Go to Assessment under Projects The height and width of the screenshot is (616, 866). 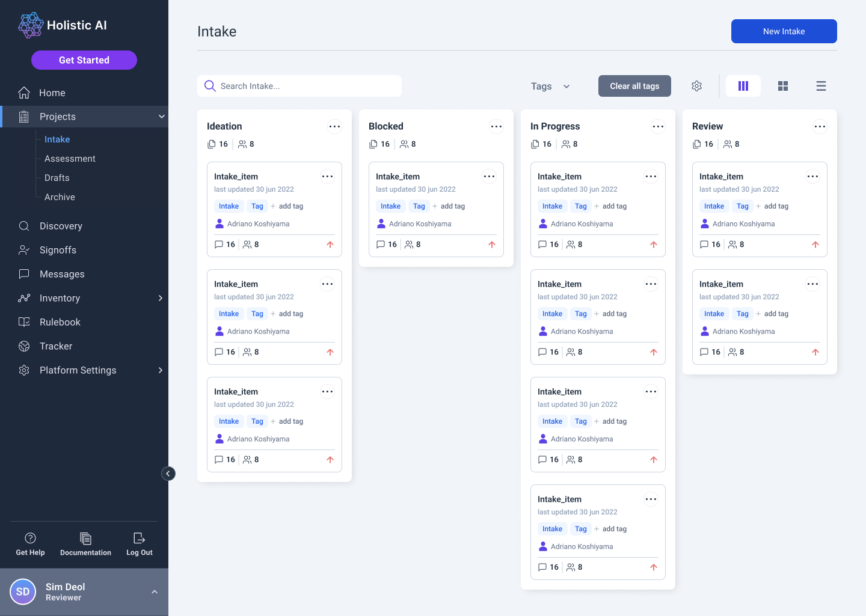[x=70, y=159]
